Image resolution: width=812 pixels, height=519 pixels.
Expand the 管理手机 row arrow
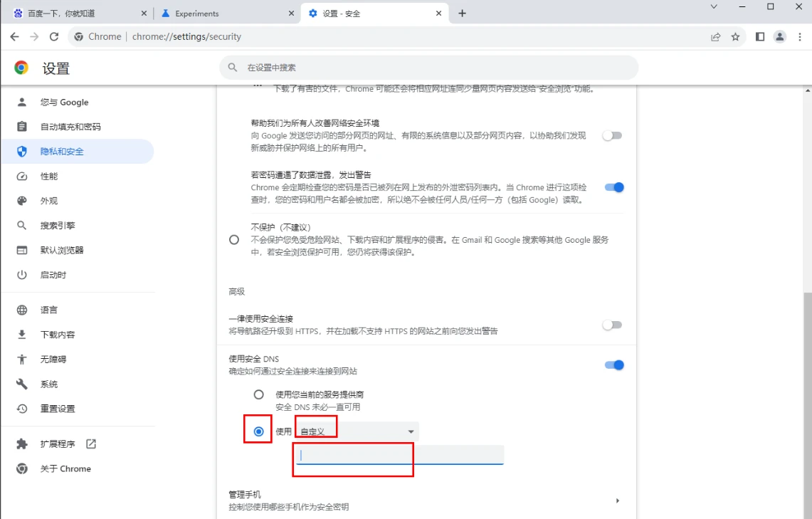point(617,501)
